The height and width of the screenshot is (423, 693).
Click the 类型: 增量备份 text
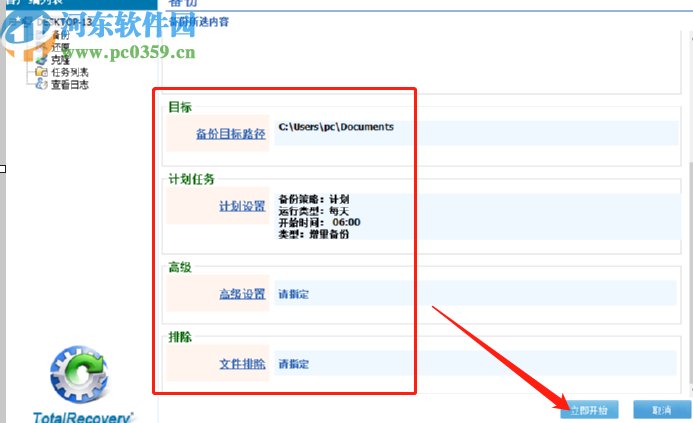[314, 234]
